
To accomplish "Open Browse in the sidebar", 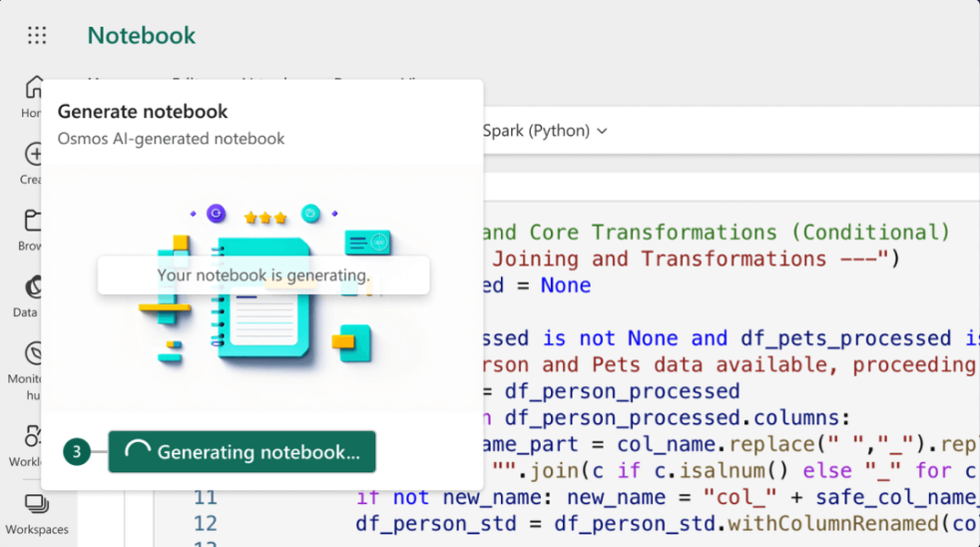I will point(30,230).
